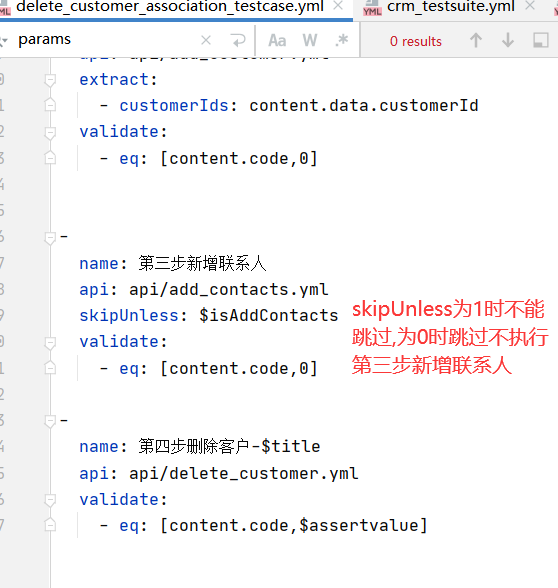This screenshot has width=558, height=588.
Task: Open the crm_testsuite.yml tab
Action: [x=450, y=7]
